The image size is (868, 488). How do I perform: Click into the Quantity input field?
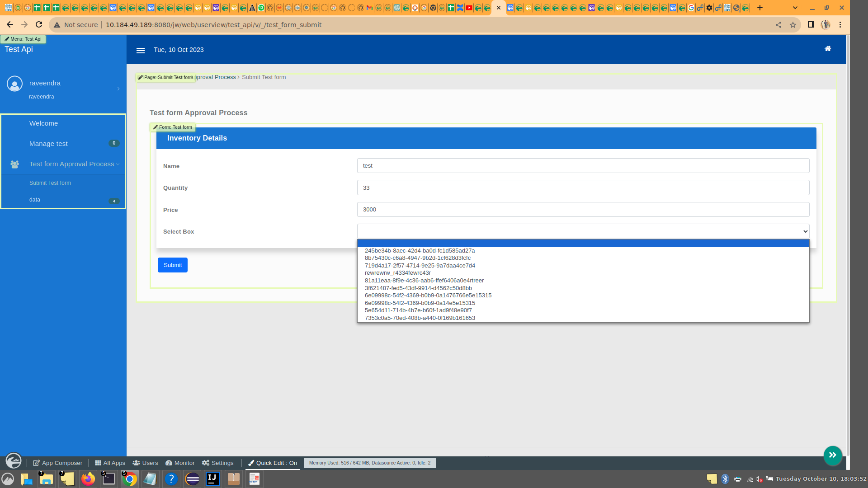[583, 188]
